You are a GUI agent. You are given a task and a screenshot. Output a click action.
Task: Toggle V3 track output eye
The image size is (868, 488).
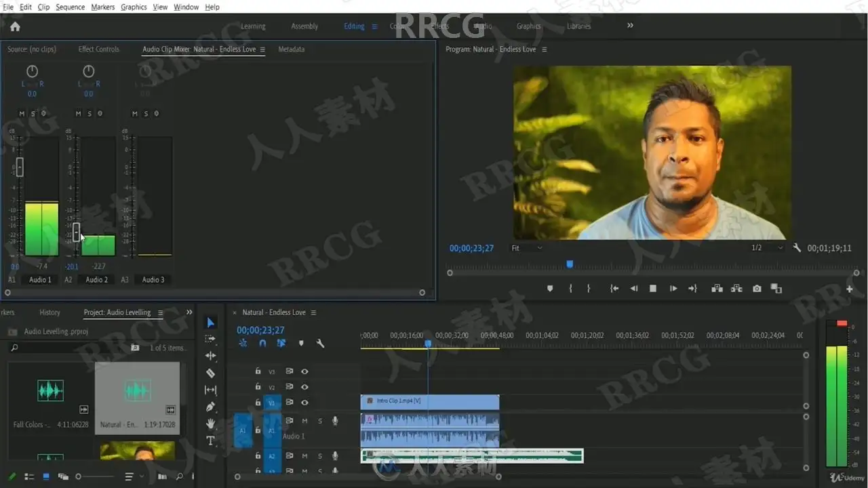304,371
